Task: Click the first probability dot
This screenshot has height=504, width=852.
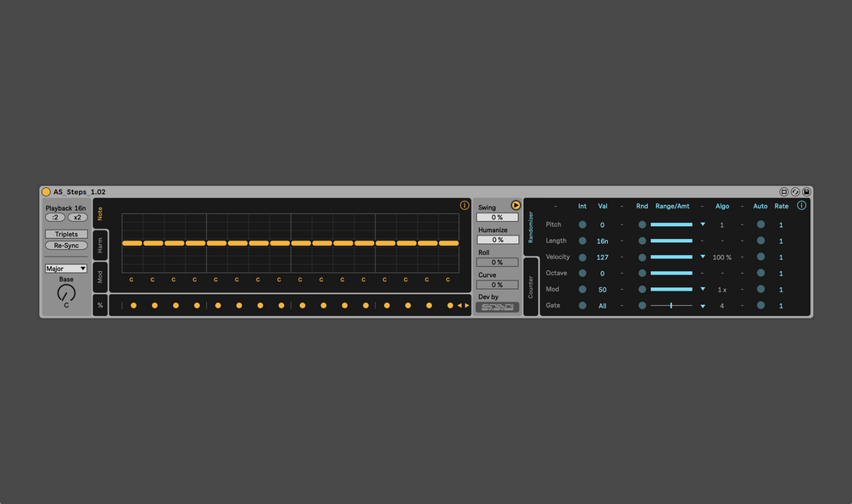Action: (134, 305)
